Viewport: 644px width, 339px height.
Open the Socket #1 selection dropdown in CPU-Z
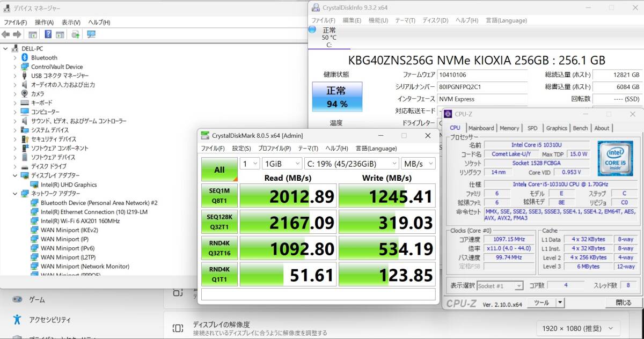499,286
